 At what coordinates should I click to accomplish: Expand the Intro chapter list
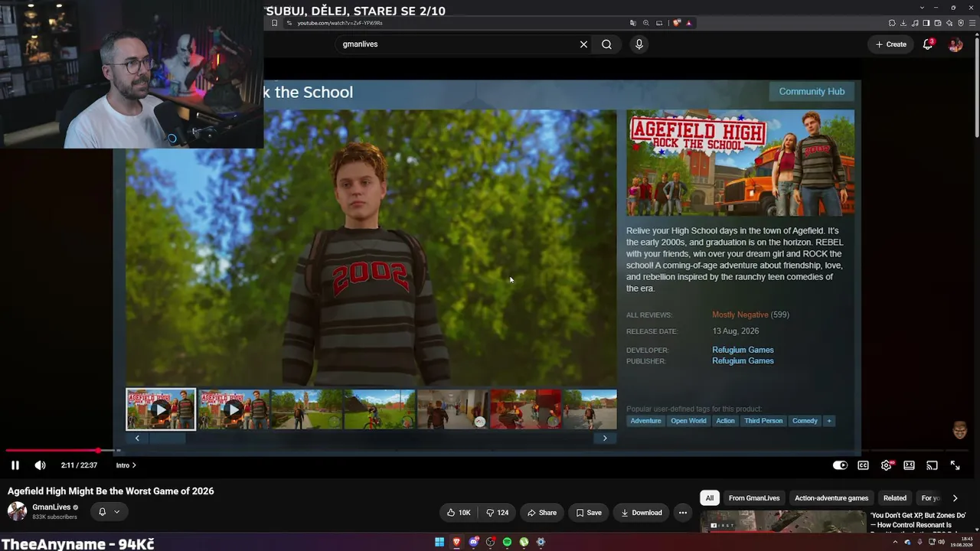126,465
